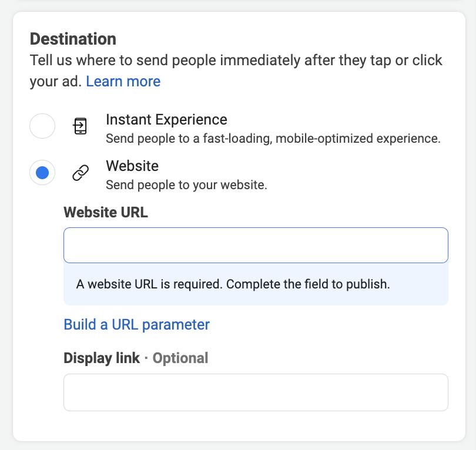Select the Website radio button
This screenshot has width=476, height=450.
click(42, 173)
